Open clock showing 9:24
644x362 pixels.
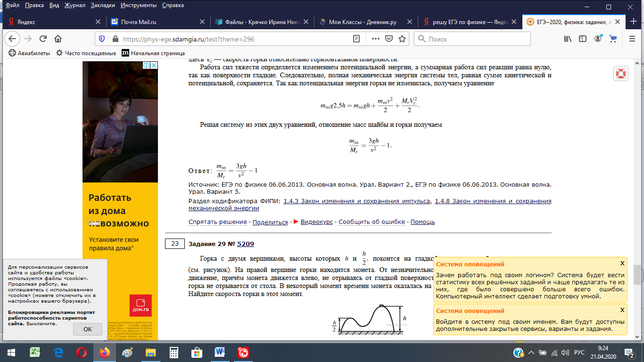[604, 352]
